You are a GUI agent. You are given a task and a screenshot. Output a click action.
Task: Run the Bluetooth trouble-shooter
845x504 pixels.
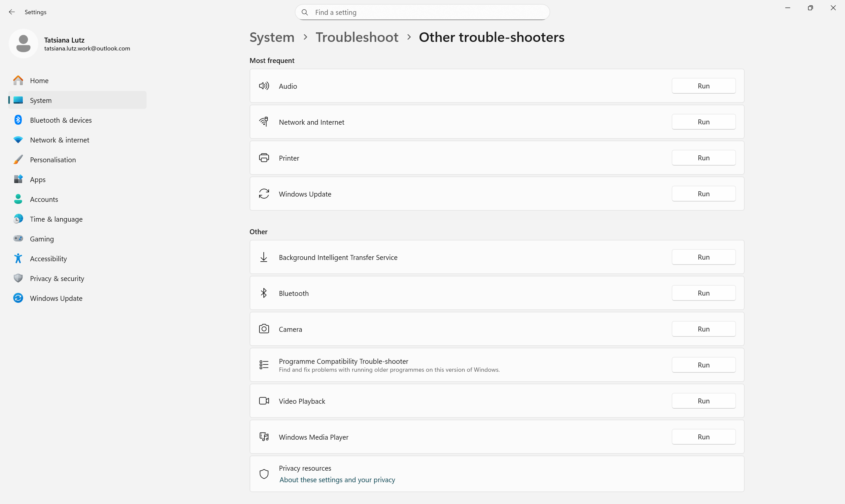(703, 293)
